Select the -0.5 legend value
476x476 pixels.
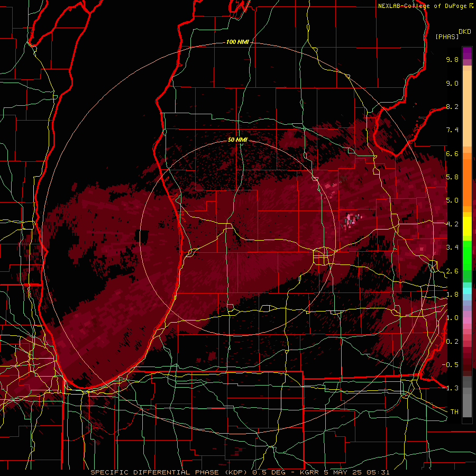(451, 364)
